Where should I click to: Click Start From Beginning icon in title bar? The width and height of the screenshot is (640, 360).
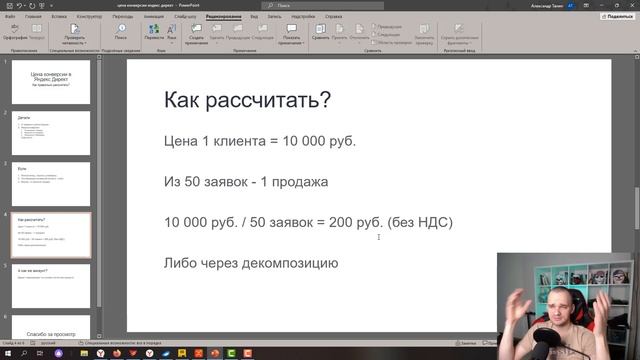coord(42,6)
